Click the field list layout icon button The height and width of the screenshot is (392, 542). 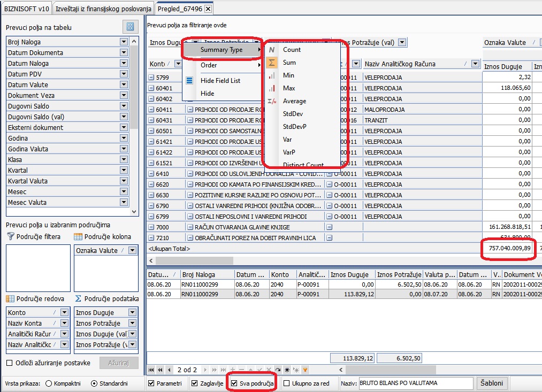pos(131,27)
